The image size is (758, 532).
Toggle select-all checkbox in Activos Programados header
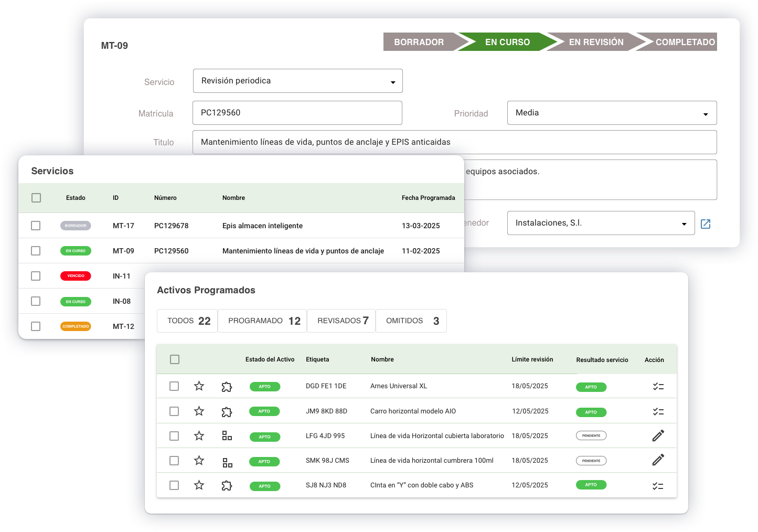tap(175, 359)
